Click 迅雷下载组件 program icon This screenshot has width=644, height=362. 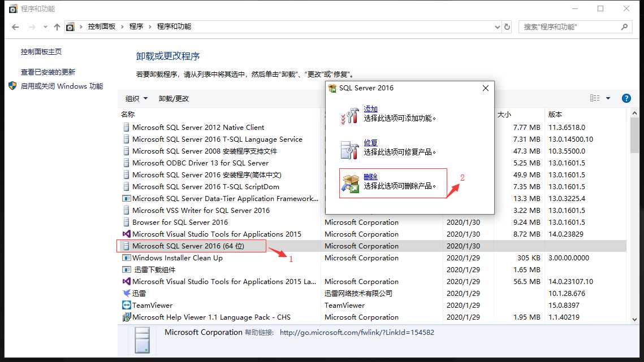point(127,269)
